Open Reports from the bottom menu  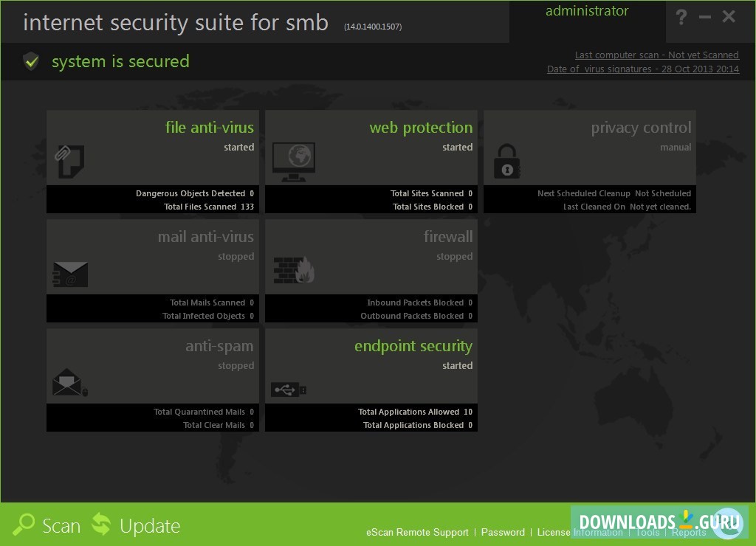click(689, 532)
